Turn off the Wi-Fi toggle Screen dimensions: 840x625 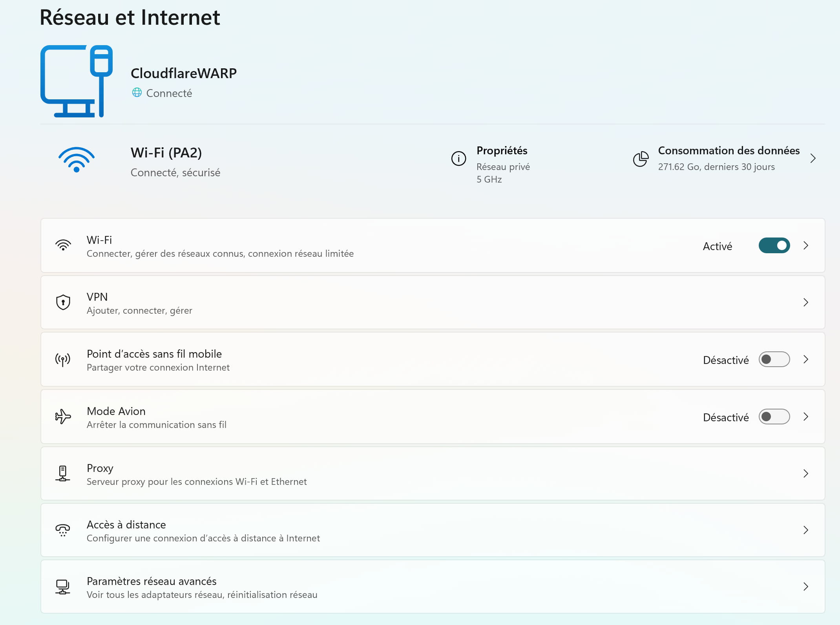[774, 245]
